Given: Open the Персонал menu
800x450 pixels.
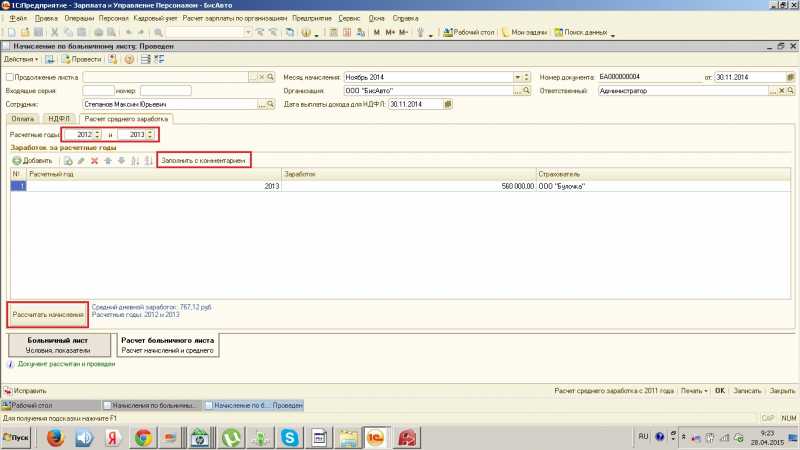Looking at the screenshot, I should 113,18.
